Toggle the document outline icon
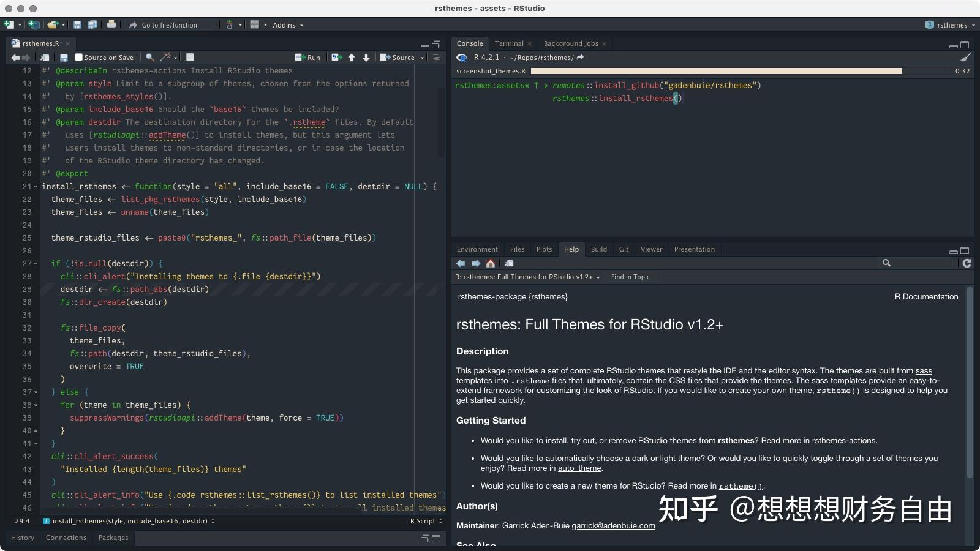This screenshot has height=551, width=980. pyautogui.click(x=437, y=58)
